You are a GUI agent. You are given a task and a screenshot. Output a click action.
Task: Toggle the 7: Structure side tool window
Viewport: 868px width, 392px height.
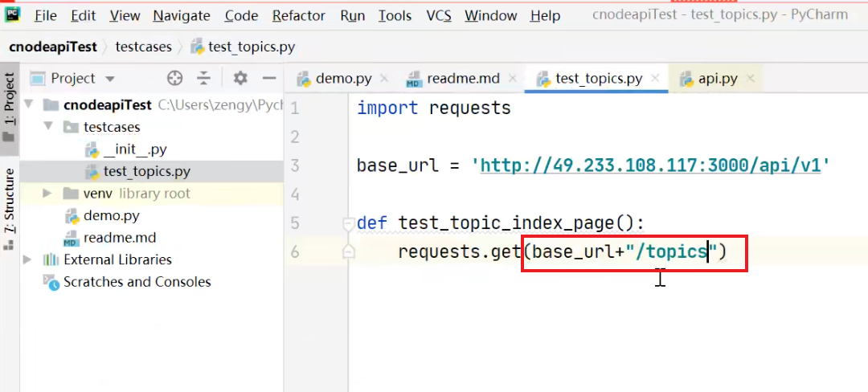point(10,209)
